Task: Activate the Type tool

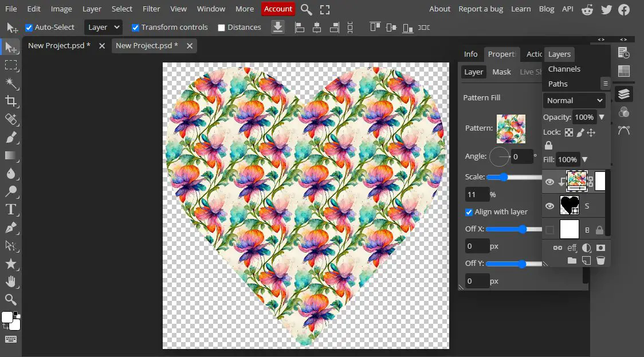Action: 11,209
